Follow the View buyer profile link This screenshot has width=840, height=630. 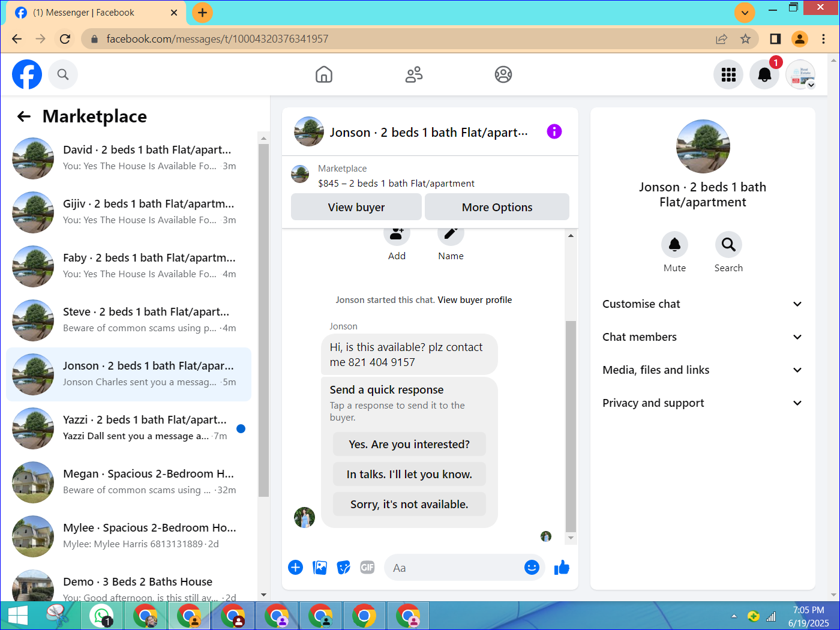tap(475, 300)
